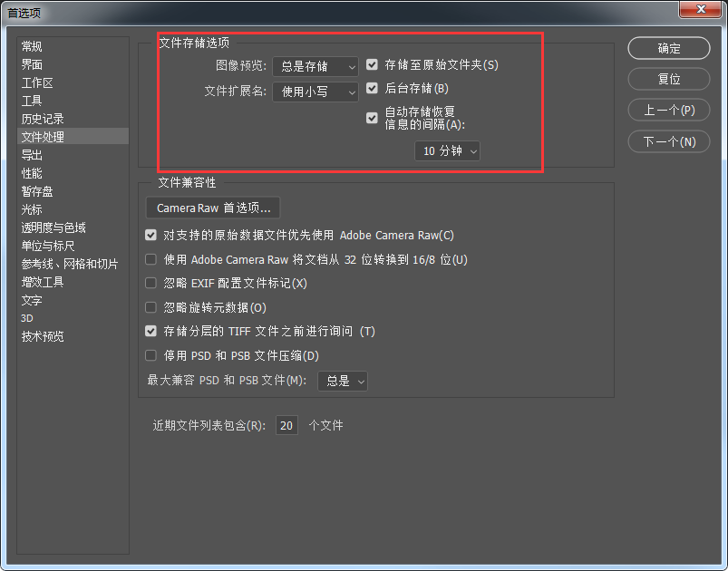
Task: Click the 确定 button
Action: click(x=669, y=49)
